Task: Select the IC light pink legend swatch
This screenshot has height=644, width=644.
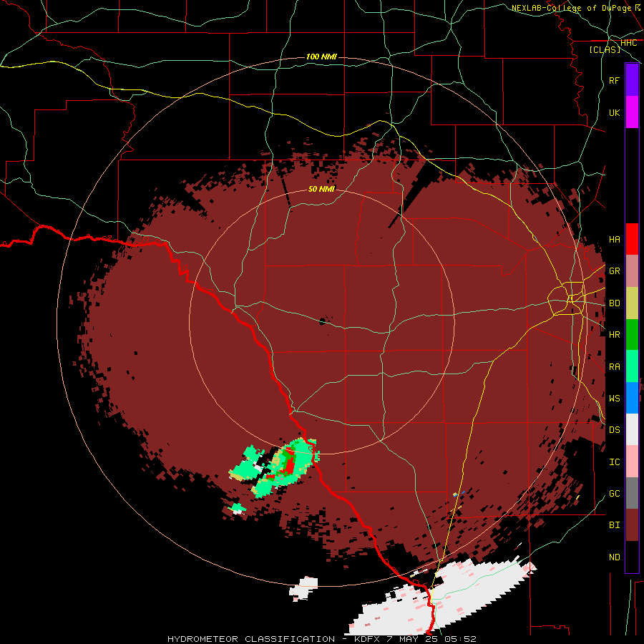Action: (632, 462)
